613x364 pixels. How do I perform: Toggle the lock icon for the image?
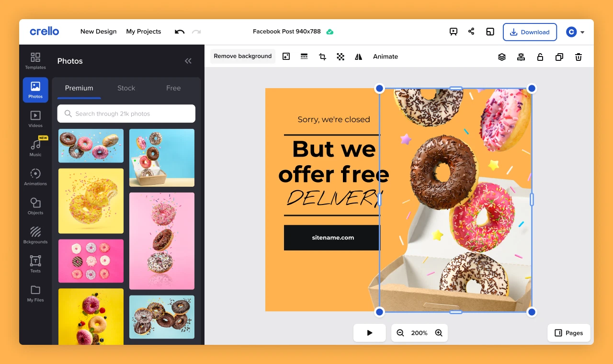[540, 57]
